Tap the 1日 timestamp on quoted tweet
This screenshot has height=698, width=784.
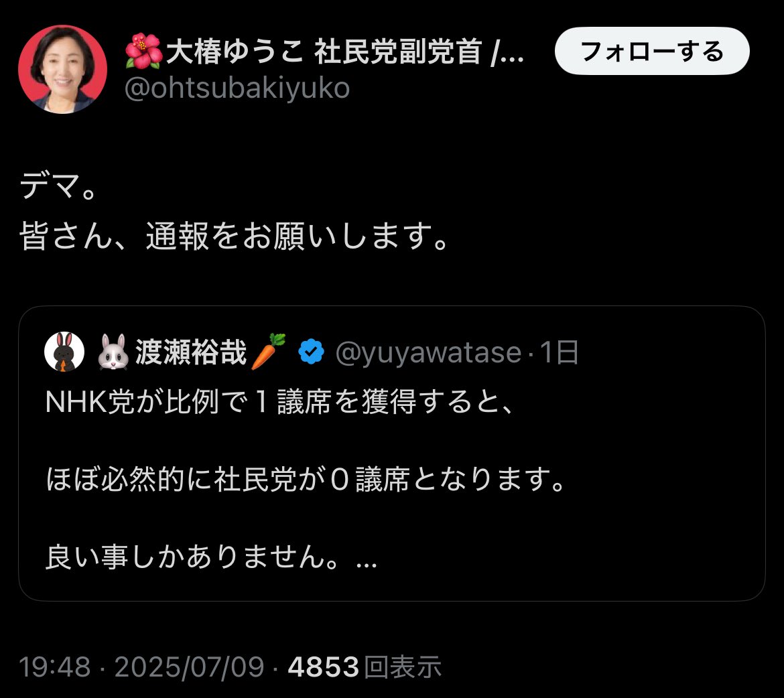pos(559,352)
